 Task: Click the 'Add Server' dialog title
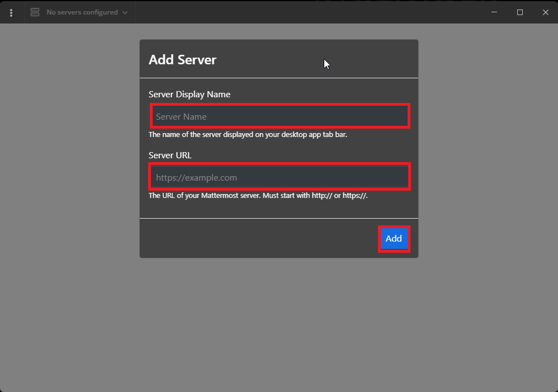pyautogui.click(x=183, y=60)
